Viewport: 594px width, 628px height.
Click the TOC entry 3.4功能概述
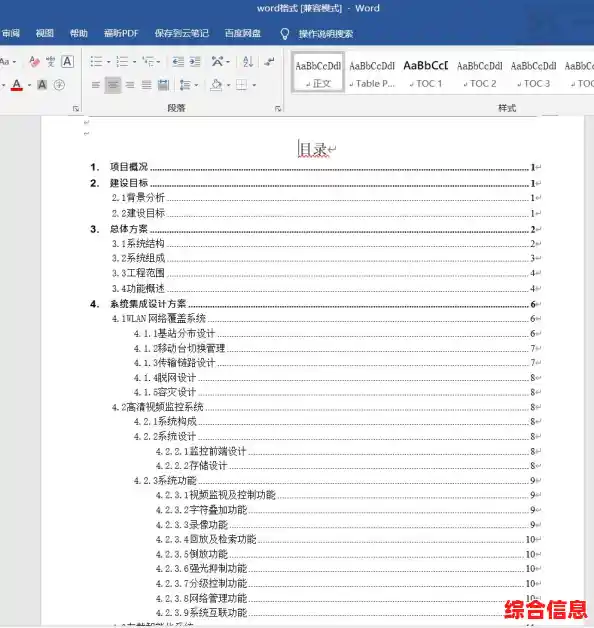pyautogui.click(x=138, y=288)
